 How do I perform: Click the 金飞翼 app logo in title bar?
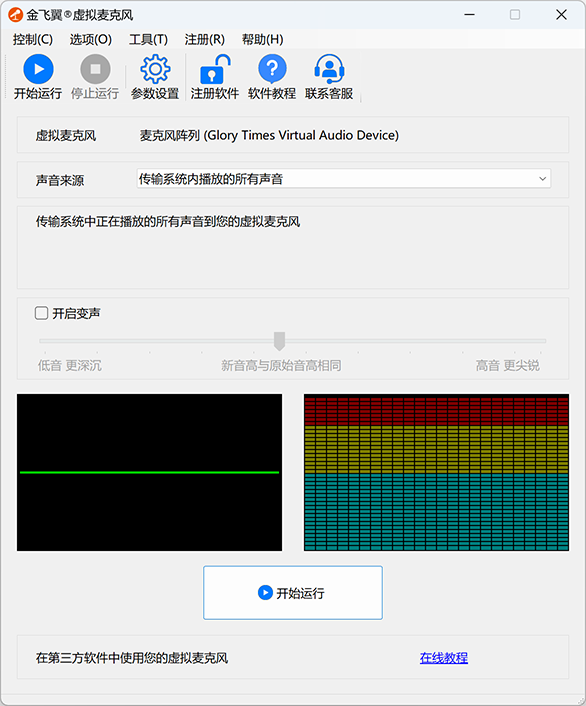pyautogui.click(x=15, y=15)
